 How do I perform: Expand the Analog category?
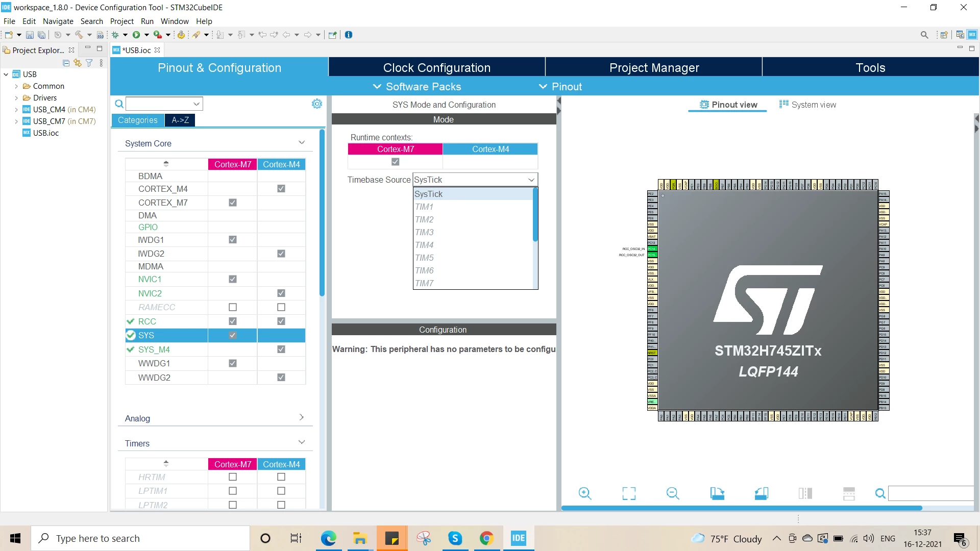point(302,417)
